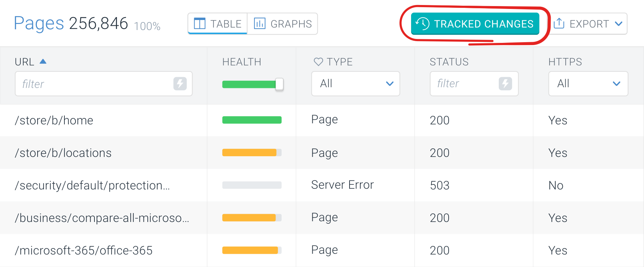This screenshot has width=644, height=267.
Task: Click '200' status for /business/compare-all-microso…
Action: click(440, 218)
